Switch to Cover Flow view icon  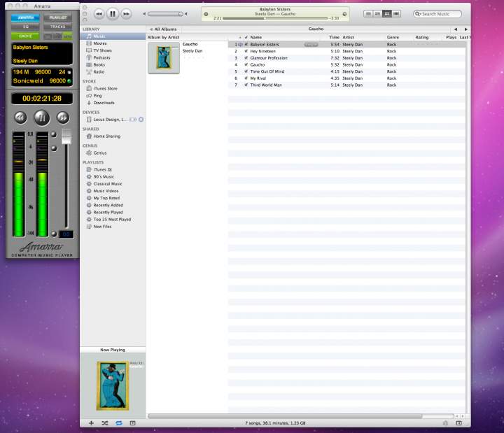click(x=396, y=14)
